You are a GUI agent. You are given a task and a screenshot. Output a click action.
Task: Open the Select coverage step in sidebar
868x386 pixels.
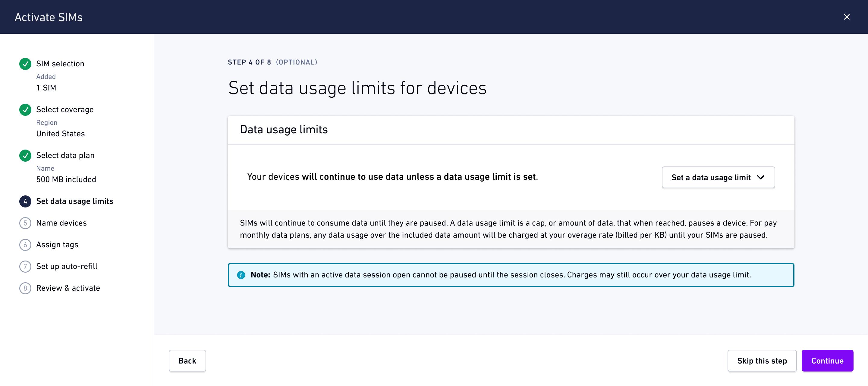click(x=65, y=109)
